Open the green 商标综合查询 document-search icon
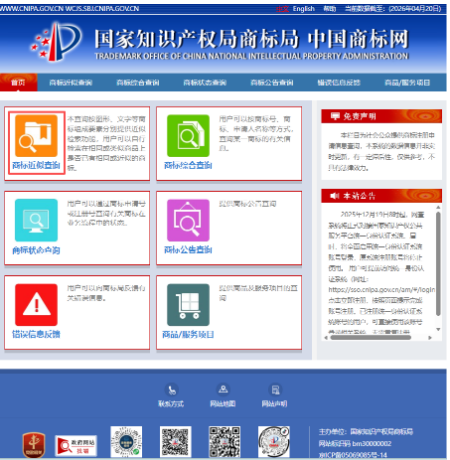Image resolution: width=450 pixels, height=460 pixels. point(188,136)
